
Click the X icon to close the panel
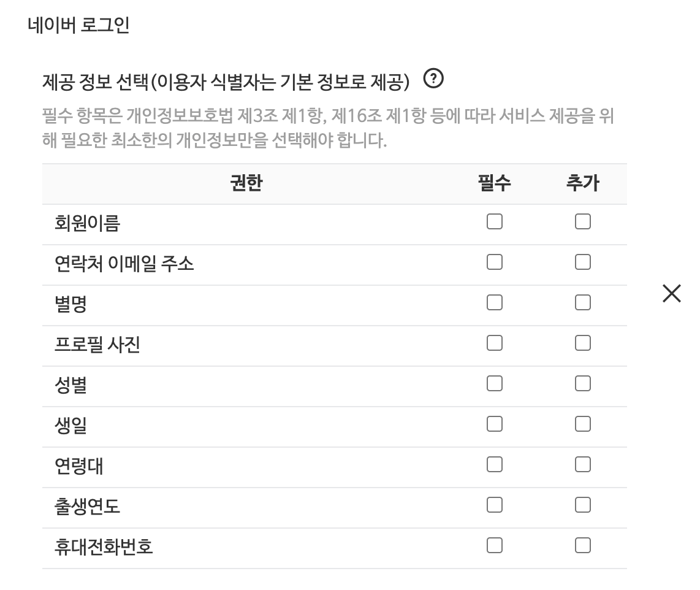pyautogui.click(x=672, y=294)
